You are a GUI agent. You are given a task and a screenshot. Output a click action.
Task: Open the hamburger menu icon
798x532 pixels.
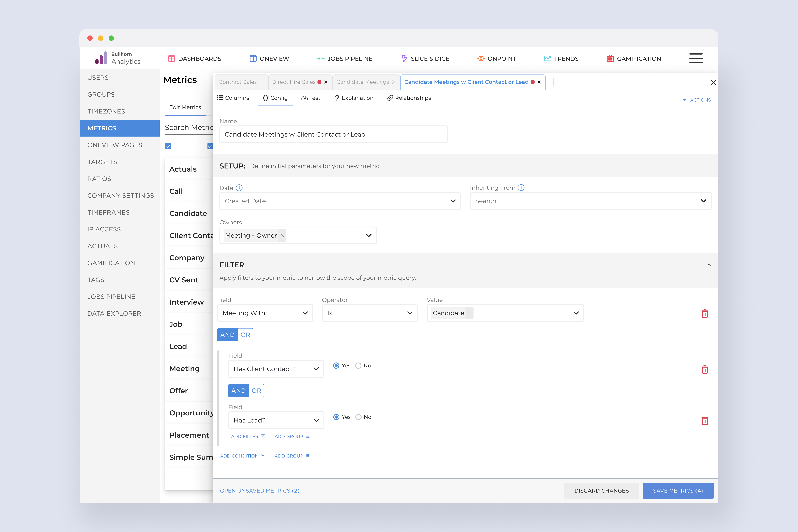point(696,58)
